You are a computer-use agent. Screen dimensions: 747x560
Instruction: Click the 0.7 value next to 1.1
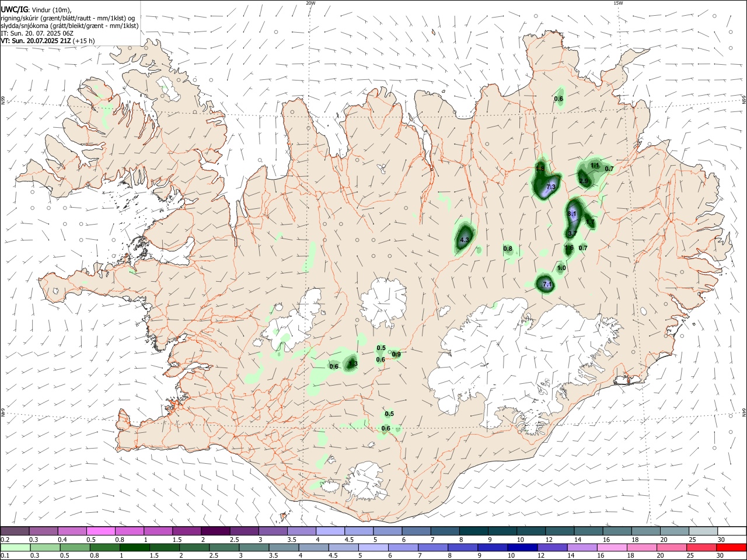pyautogui.click(x=609, y=169)
